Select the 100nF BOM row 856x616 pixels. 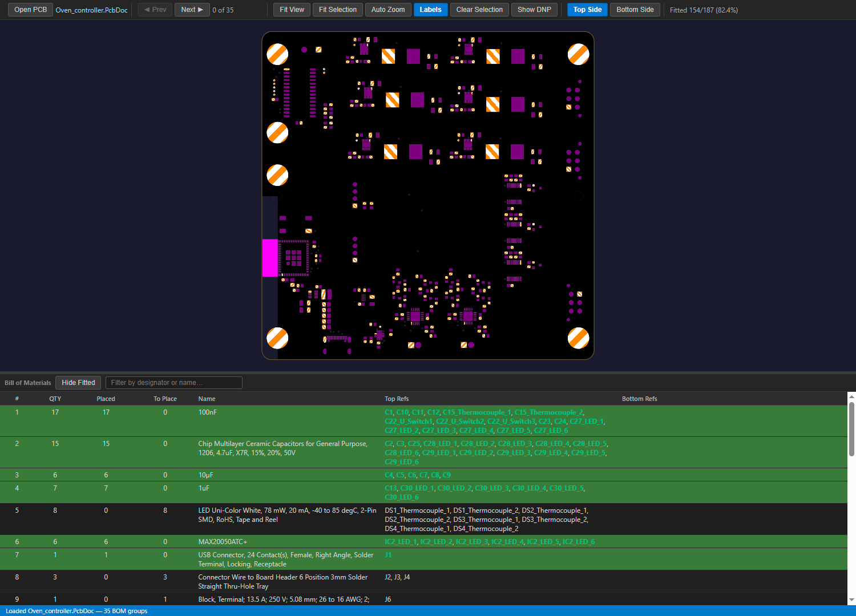tap(423, 422)
